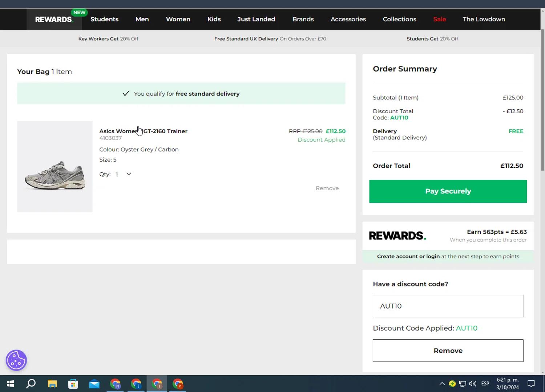The image size is (545, 392).
Task: Open The Lowdown menu
Action: (484, 19)
